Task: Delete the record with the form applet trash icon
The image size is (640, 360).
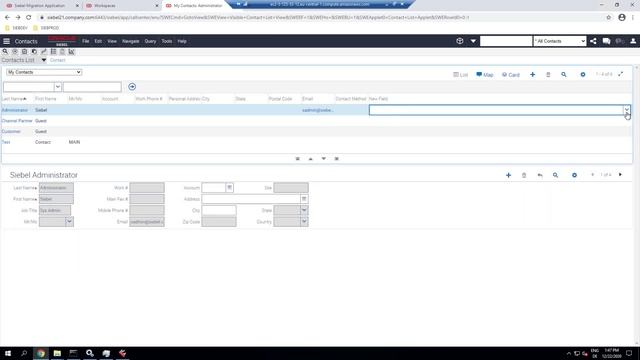Action: pos(524,175)
